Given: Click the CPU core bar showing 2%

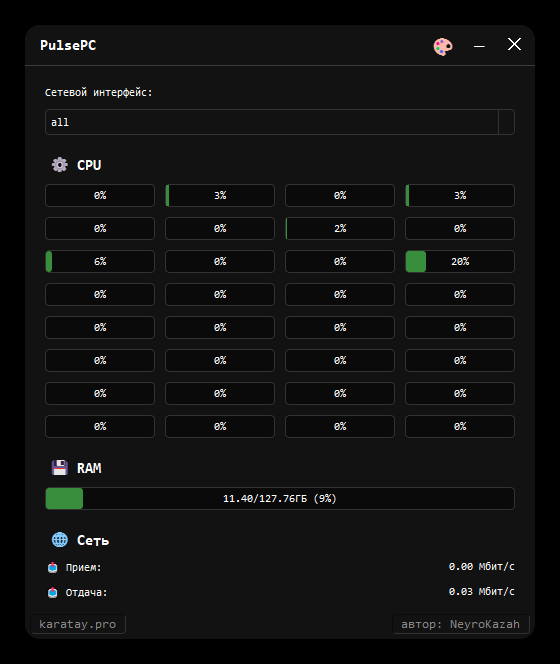Looking at the screenshot, I should coord(340,228).
